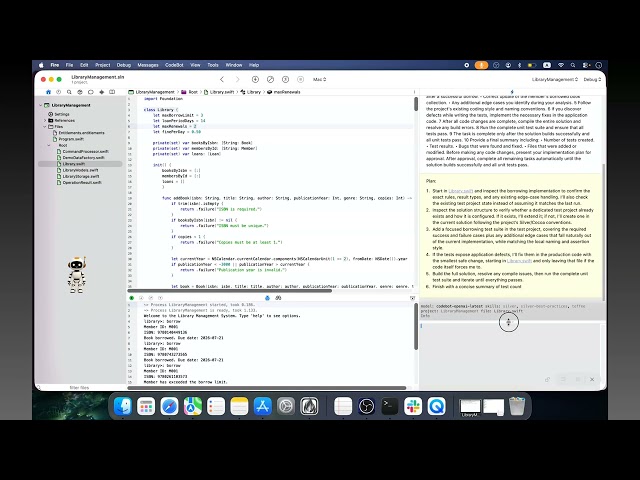Screen dimensions: 640x480
Task: Open the Tools menu
Action: [x=213, y=65]
